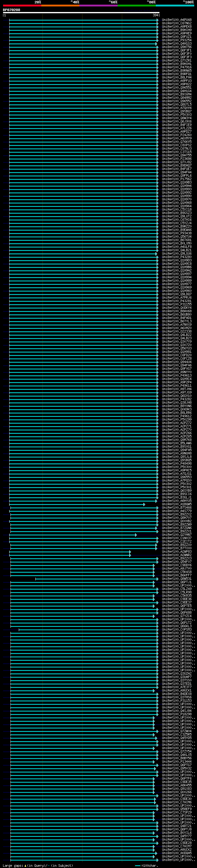The height and width of the screenshot is (868, 197).
Task: Select hit label UniRef100_Q4H1G3
Action: click(176, 43)
